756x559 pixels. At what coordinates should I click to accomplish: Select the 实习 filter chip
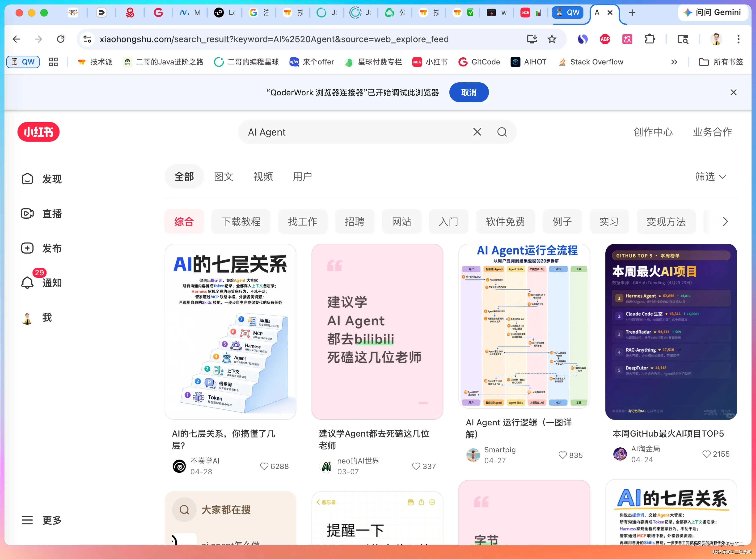pos(609,222)
